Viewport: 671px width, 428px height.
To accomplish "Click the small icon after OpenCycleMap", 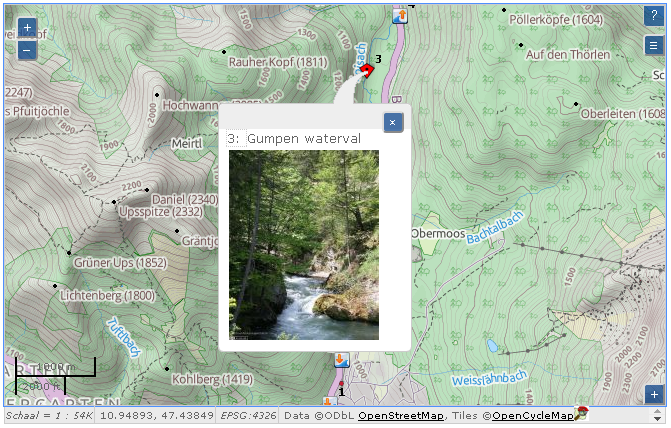I will (x=582, y=414).
